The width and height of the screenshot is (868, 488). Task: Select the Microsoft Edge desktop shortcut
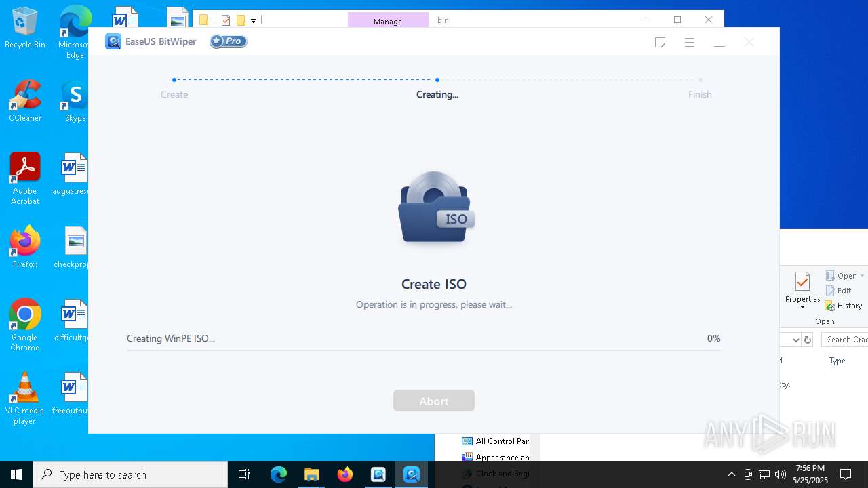pyautogui.click(x=75, y=33)
